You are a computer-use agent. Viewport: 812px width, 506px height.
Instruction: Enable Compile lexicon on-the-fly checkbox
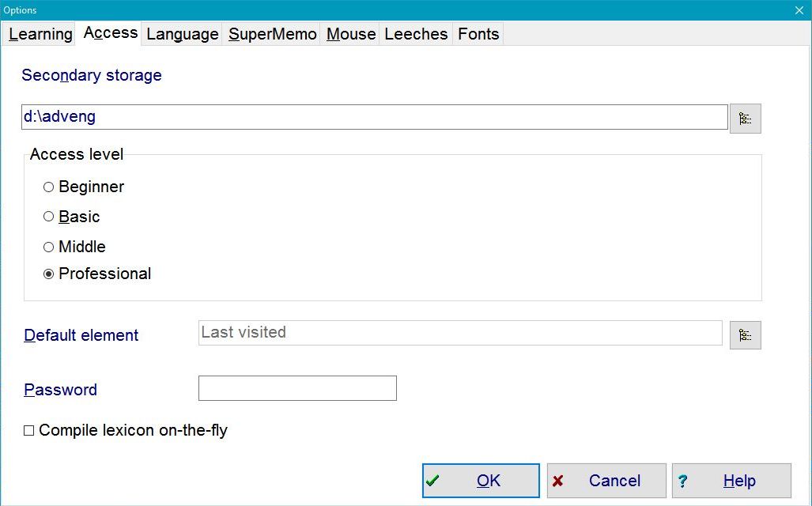pyautogui.click(x=29, y=431)
